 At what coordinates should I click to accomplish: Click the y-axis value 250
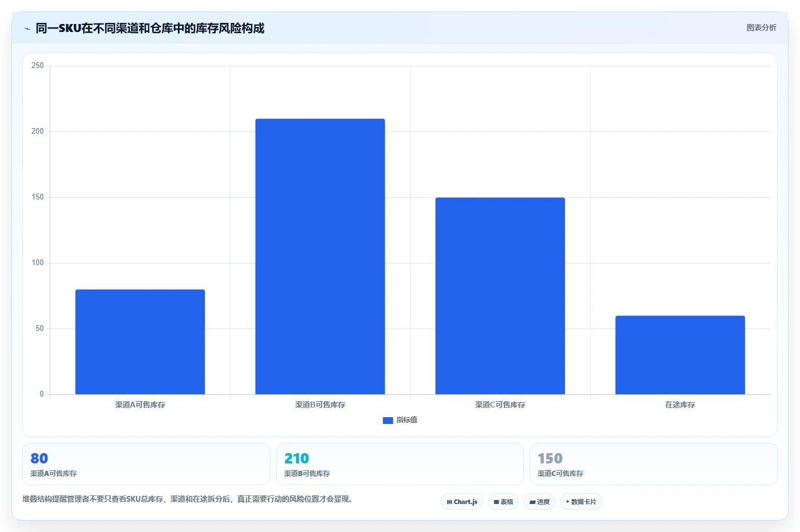[x=37, y=66]
